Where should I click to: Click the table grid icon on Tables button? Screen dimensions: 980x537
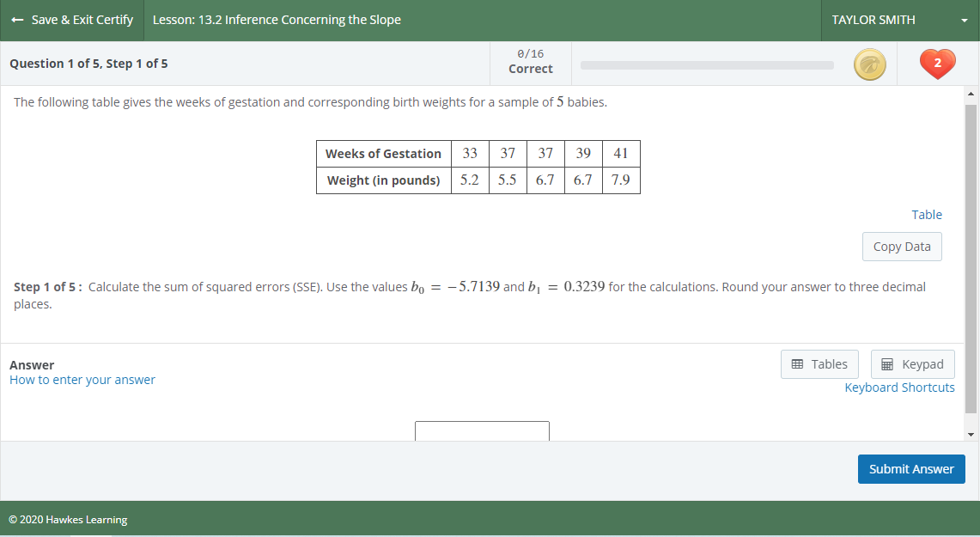[x=798, y=363]
